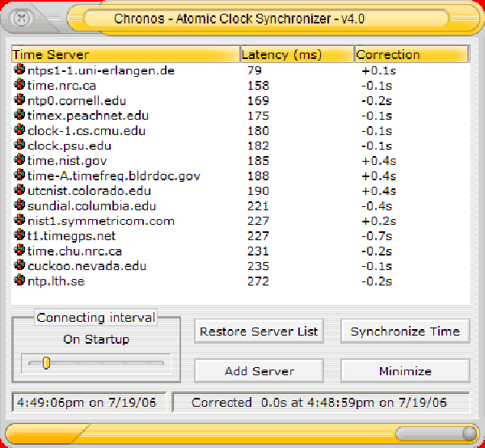Select the nist1.symmetricom.com server name
This screenshot has width=485, height=448.
(x=101, y=222)
